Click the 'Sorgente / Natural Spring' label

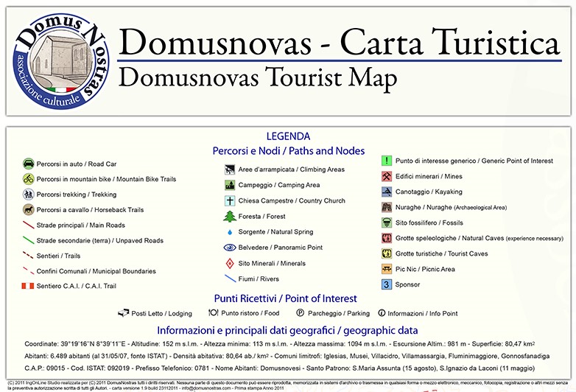click(x=275, y=232)
